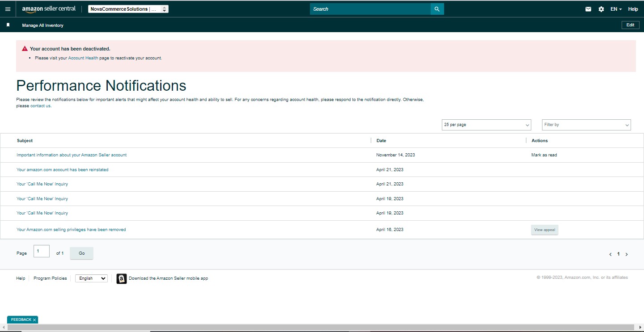This screenshot has height=332, width=644.
Task: Open the hamburger navigation menu
Action: point(8,9)
